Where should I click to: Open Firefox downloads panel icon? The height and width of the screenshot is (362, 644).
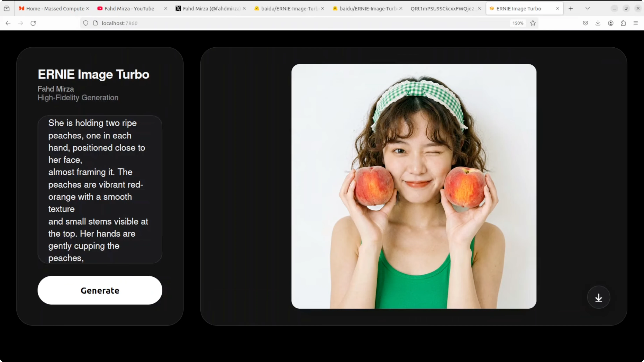pyautogui.click(x=598, y=23)
